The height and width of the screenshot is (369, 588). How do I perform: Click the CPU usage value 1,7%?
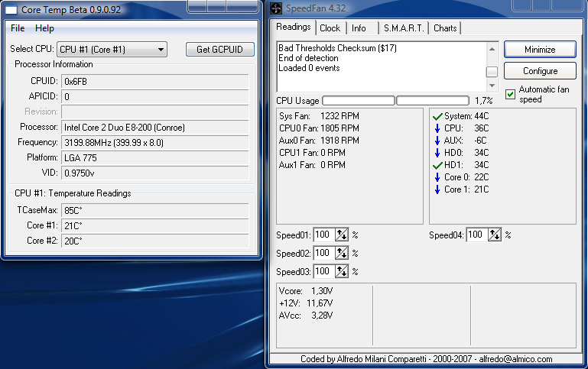click(x=484, y=101)
